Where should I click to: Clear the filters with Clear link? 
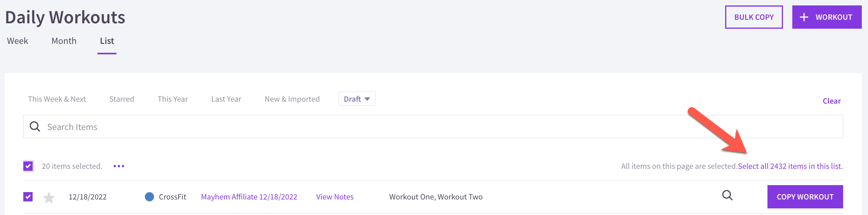832,101
